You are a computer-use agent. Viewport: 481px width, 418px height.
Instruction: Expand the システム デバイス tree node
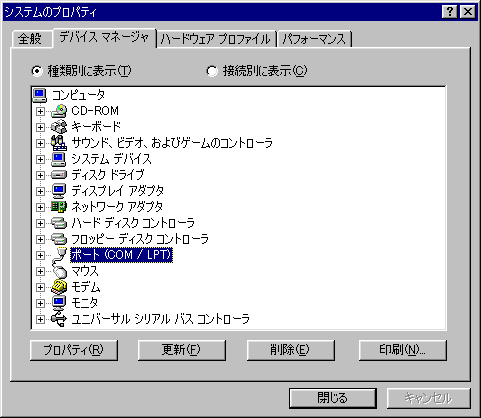[40, 159]
